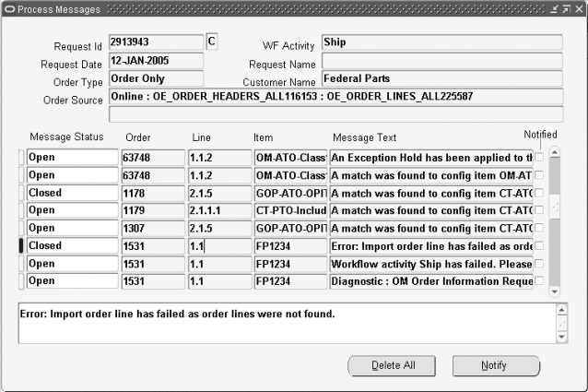Click the Line cell 2.1.1.1
Screen dimensions: 588x392
pos(219,210)
